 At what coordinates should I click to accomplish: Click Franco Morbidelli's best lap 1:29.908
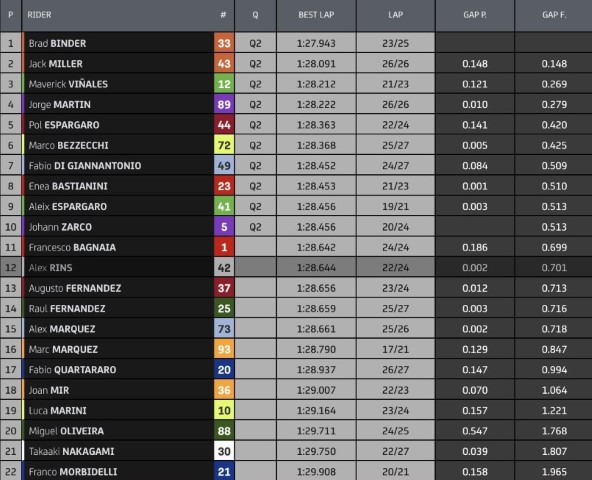coord(316,472)
